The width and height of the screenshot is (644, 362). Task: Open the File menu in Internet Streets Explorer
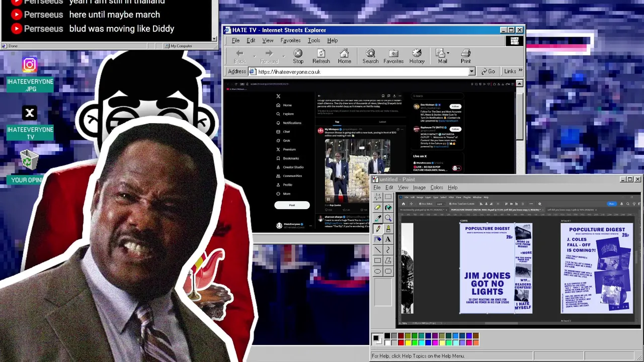coord(235,40)
